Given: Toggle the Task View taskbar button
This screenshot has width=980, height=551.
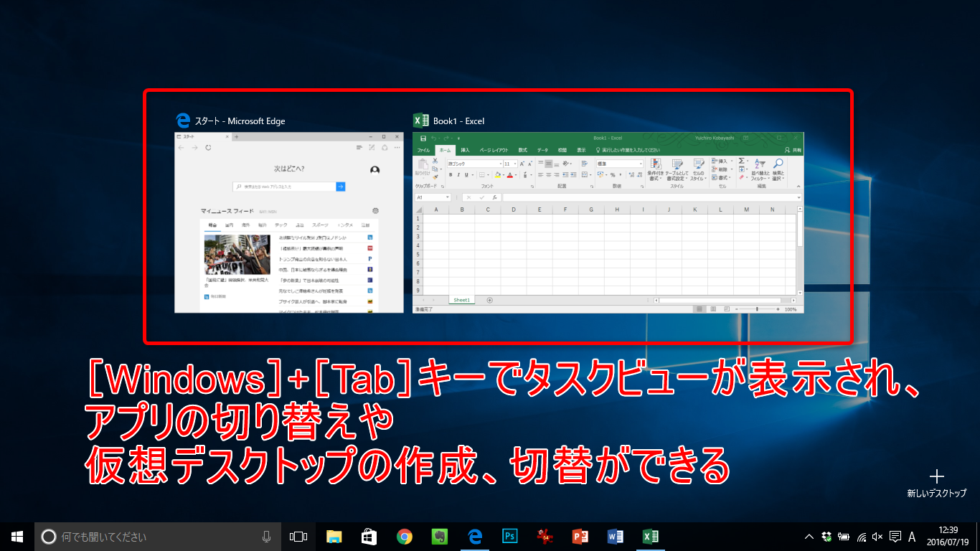Looking at the screenshot, I should click(298, 536).
